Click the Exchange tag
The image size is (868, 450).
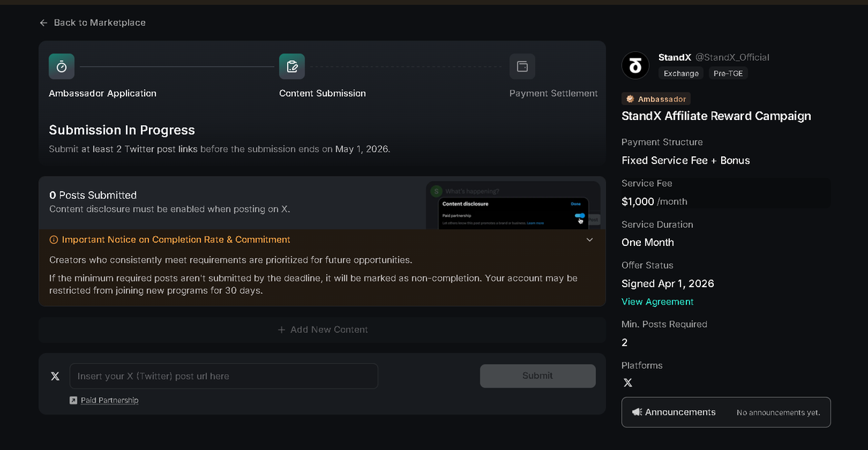pyautogui.click(x=681, y=73)
